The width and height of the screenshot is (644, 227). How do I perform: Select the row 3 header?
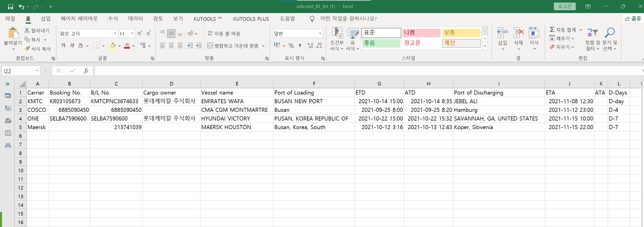pyautogui.click(x=20, y=110)
